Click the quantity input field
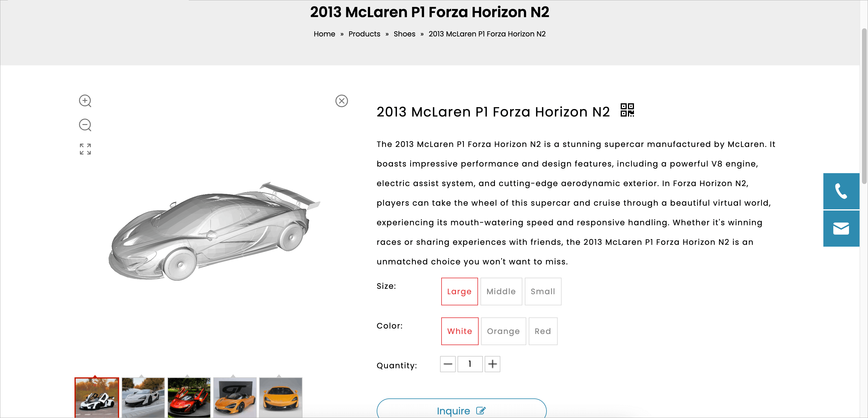Screen dimensions: 868x418 pos(470,364)
